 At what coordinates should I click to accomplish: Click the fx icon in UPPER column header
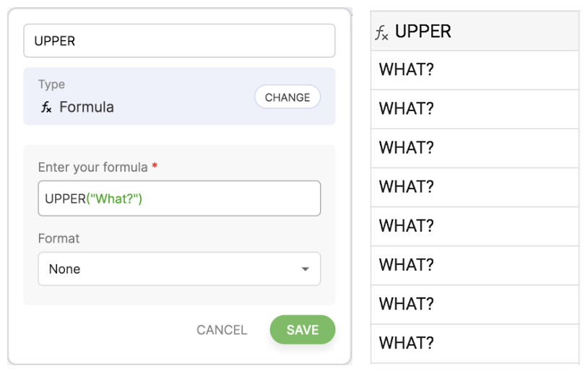(381, 32)
